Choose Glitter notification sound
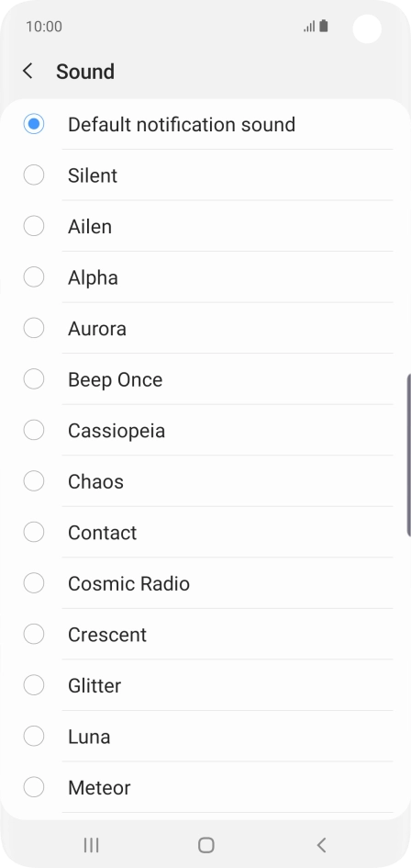Screen dimensions: 411x868 [34, 685]
